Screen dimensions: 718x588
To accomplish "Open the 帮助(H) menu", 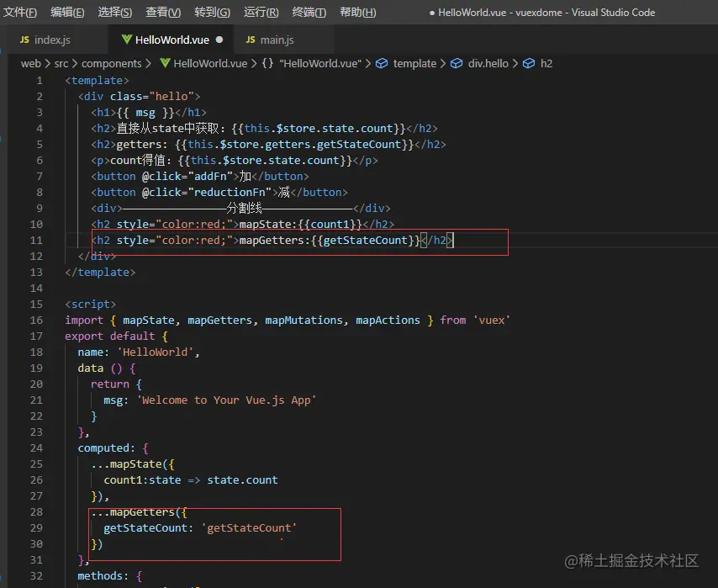I will pyautogui.click(x=357, y=12).
